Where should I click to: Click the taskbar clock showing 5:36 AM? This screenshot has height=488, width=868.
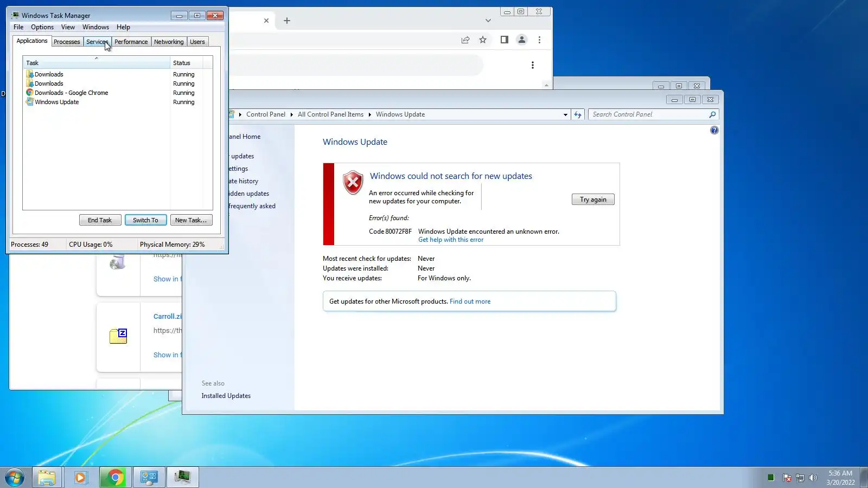[x=840, y=478]
